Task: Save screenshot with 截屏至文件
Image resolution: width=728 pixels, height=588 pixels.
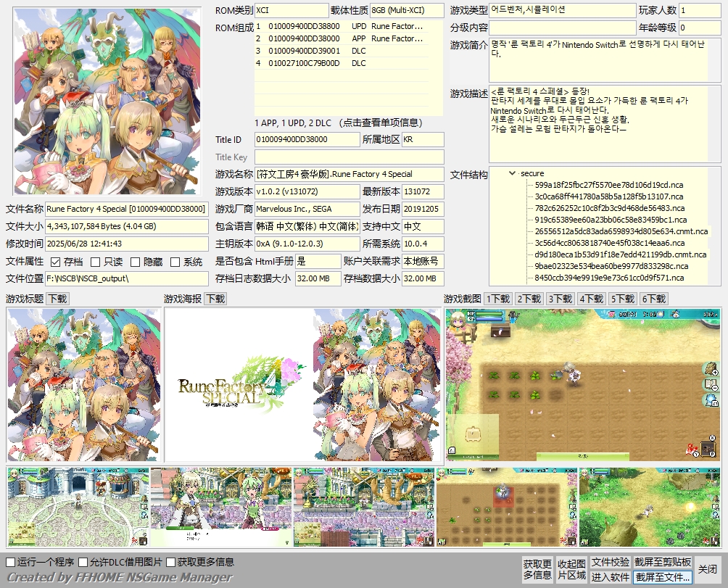Action: point(663,577)
